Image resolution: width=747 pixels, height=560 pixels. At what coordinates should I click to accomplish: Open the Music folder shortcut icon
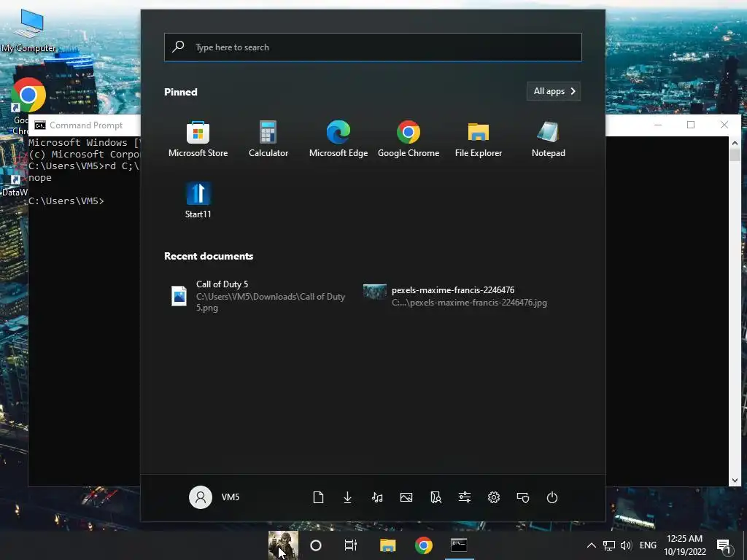pos(377,497)
